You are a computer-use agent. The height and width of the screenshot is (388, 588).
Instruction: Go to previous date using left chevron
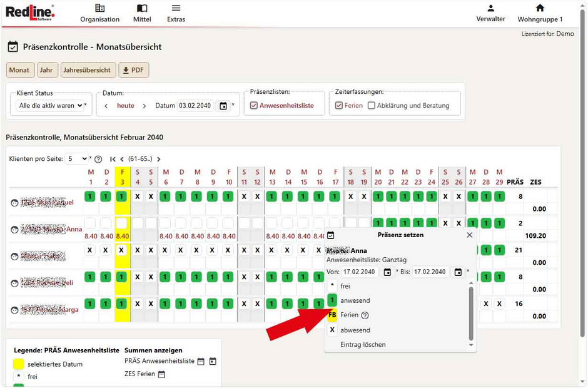pyautogui.click(x=106, y=106)
